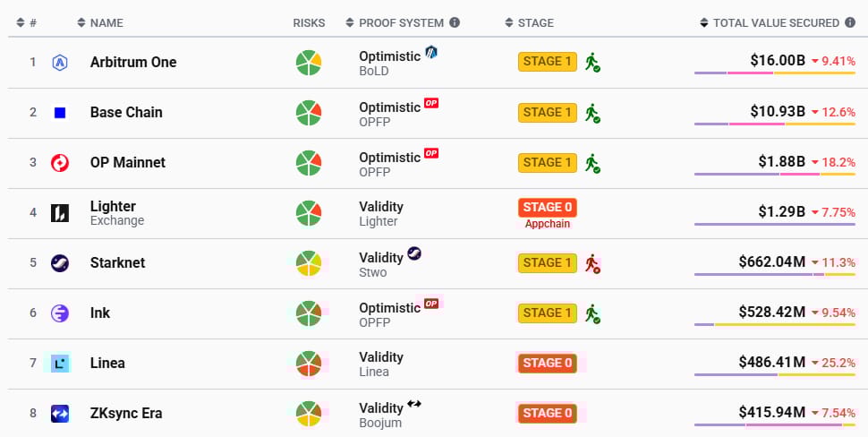
Task: Click the Linea risk pie chart
Action: pyautogui.click(x=309, y=364)
